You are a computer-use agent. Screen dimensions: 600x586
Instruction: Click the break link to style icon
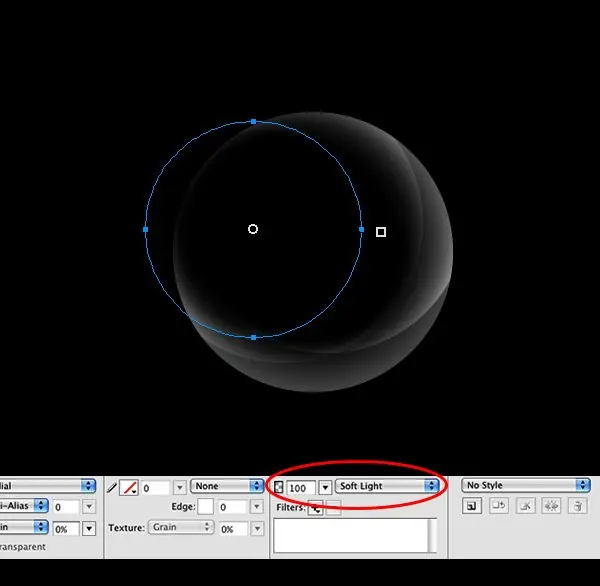[x=523, y=507]
